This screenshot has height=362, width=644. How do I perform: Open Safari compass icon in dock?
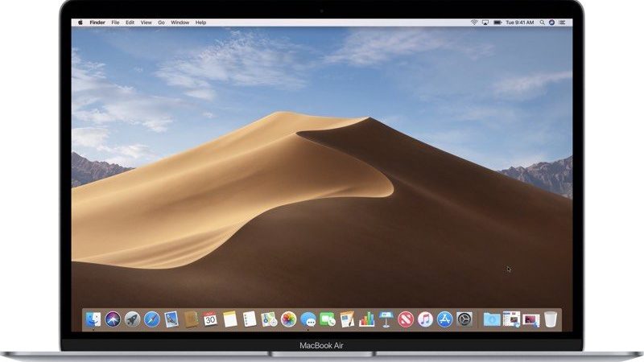click(x=151, y=319)
